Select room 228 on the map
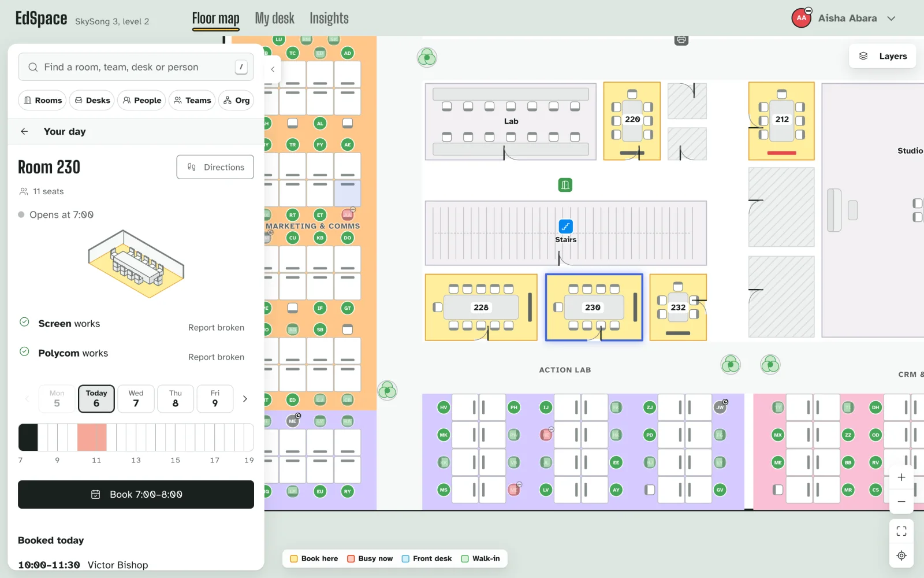 [x=481, y=307]
